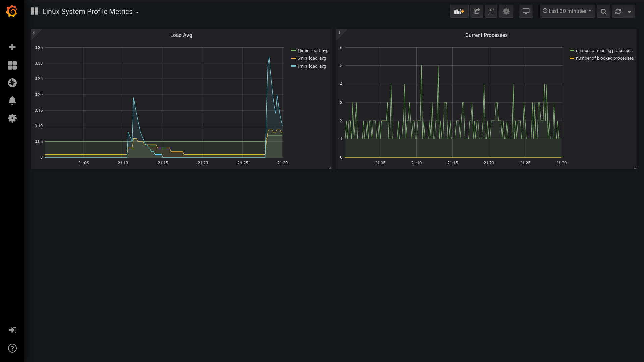Click the 5min_load_avg yellow color swatch
This screenshot has width=644, height=362.
[x=293, y=58]
